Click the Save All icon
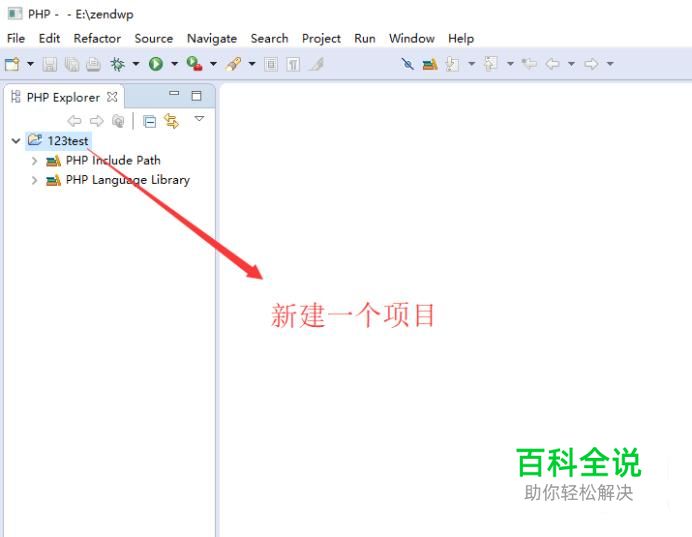692x537 pixels. point(72,64)
